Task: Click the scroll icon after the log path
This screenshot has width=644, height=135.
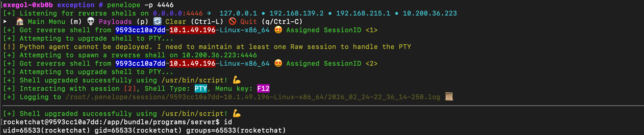Action: [449, 97]
